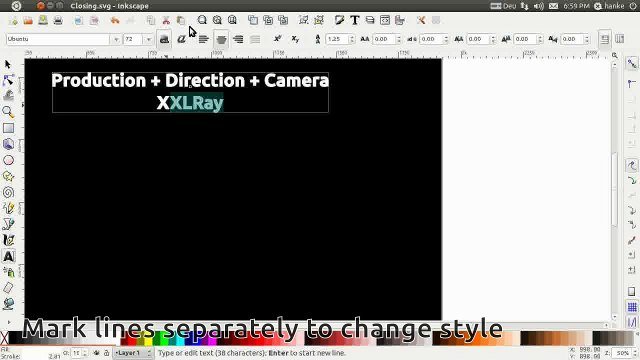The image size is (640, 360).
Task: Open the XML editor
Action: (385, 20)
